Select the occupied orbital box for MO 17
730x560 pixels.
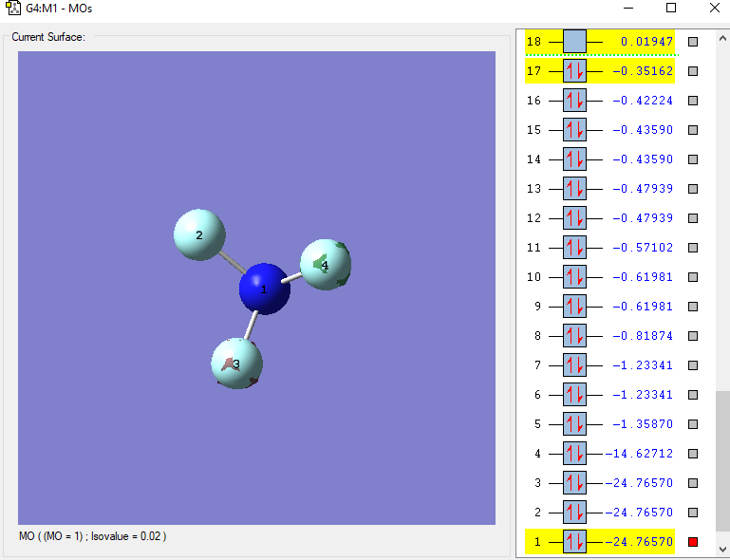point(574,71)
